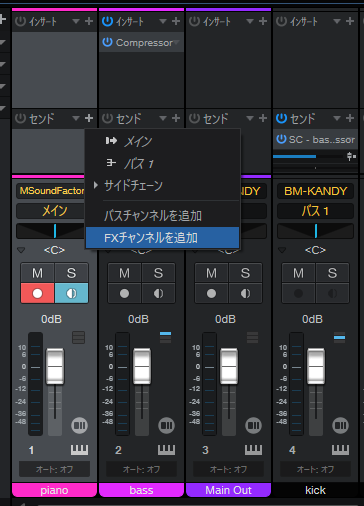Click the MSoundFactor instrument label on piano
Screen dimensions: 364x506
[50, 191]
